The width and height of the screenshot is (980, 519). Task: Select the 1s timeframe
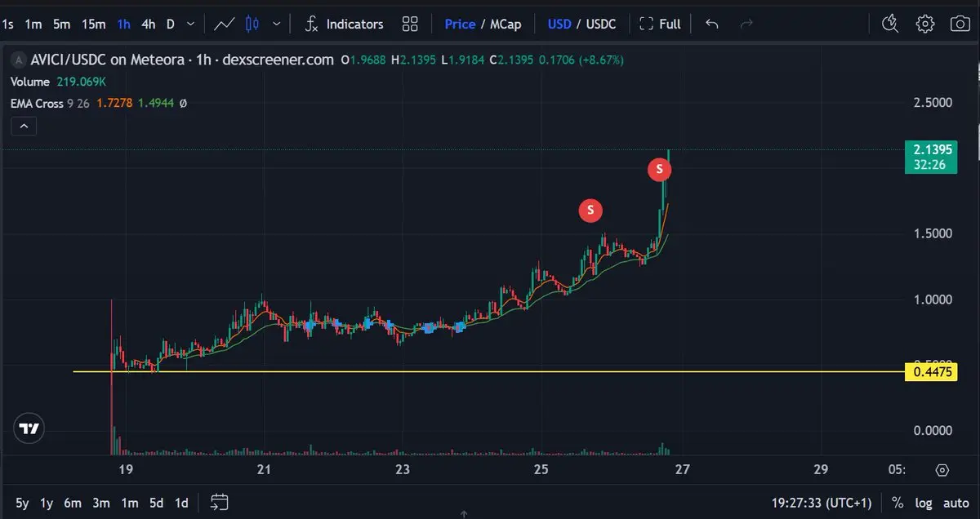click(8, 24)
